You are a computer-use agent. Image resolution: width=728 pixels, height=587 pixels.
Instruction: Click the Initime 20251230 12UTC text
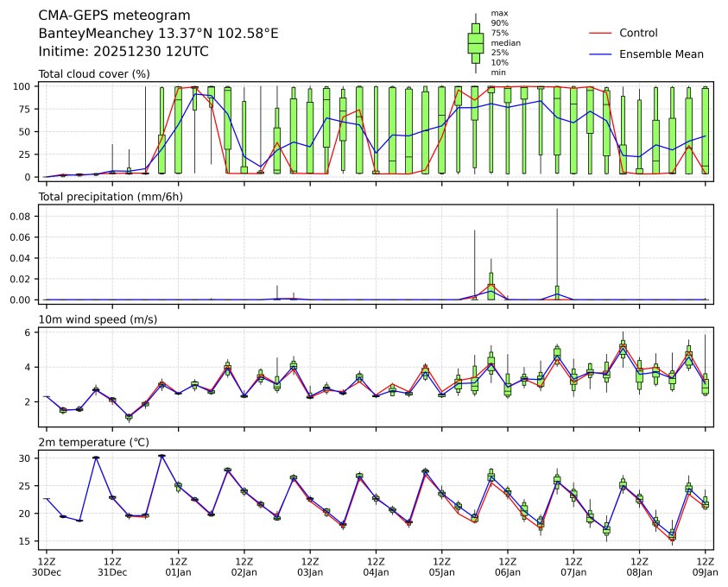click(x=123, y=52)
